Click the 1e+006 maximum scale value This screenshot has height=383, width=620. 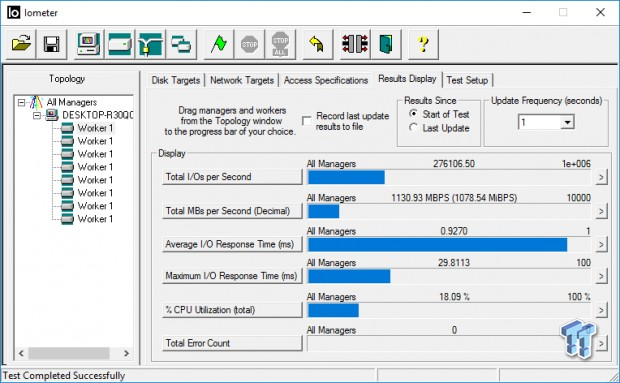[x=576, y=164]
